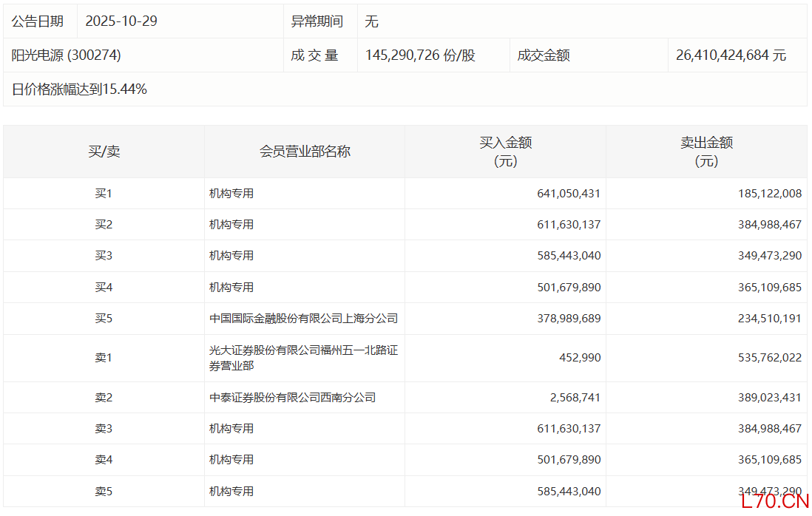This screenshot has width=812, height=516.
Task: Click the 异常期间 field label
Action: click(317, 21)
